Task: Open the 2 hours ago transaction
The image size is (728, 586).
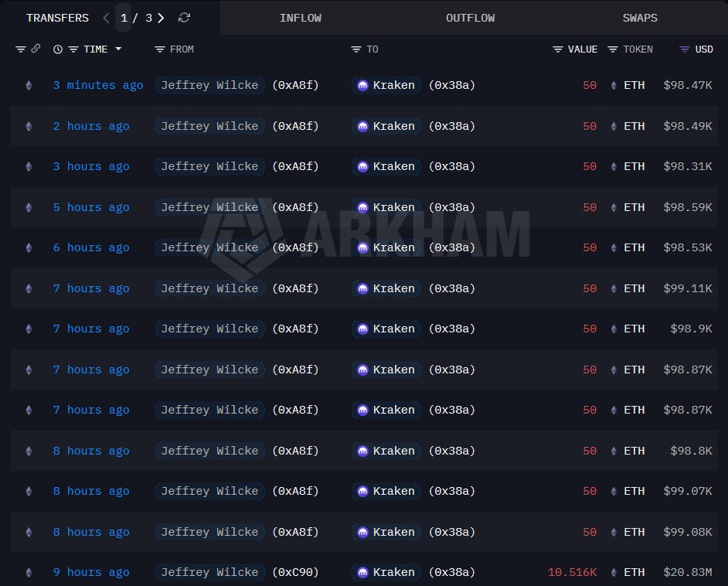Action: [x=91, y=126]
